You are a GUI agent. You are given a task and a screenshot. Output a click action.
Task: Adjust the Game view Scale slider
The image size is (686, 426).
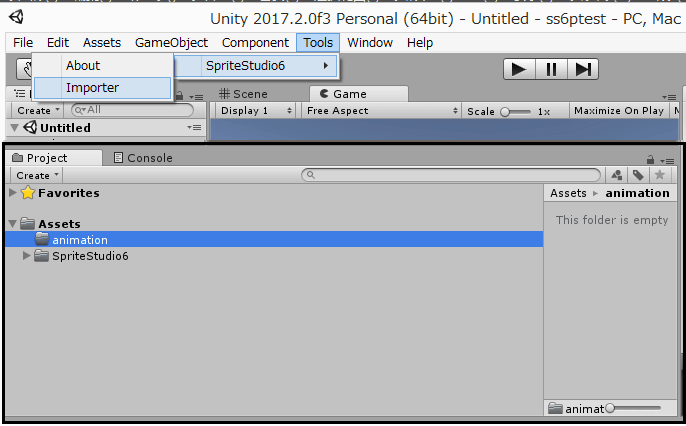point(516,112)
